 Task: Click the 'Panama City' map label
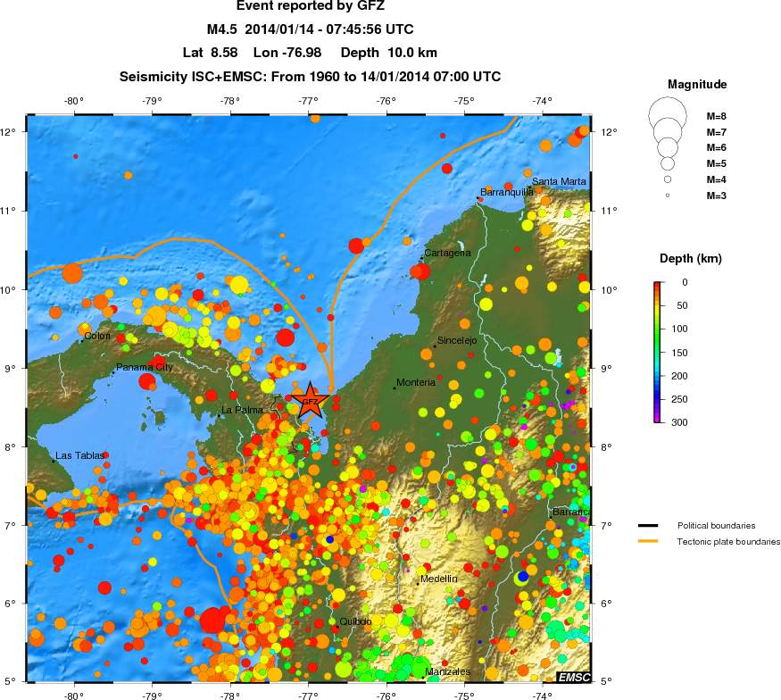(x=145, y=367)
